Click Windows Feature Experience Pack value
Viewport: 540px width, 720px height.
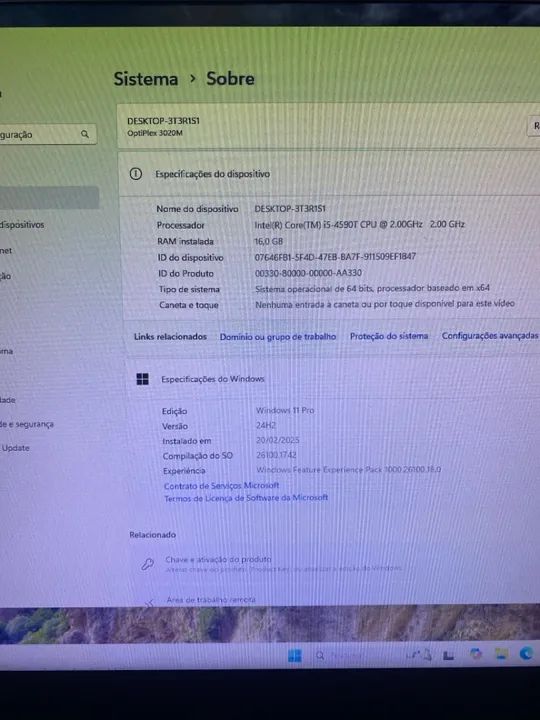click(x=349, y=469)
